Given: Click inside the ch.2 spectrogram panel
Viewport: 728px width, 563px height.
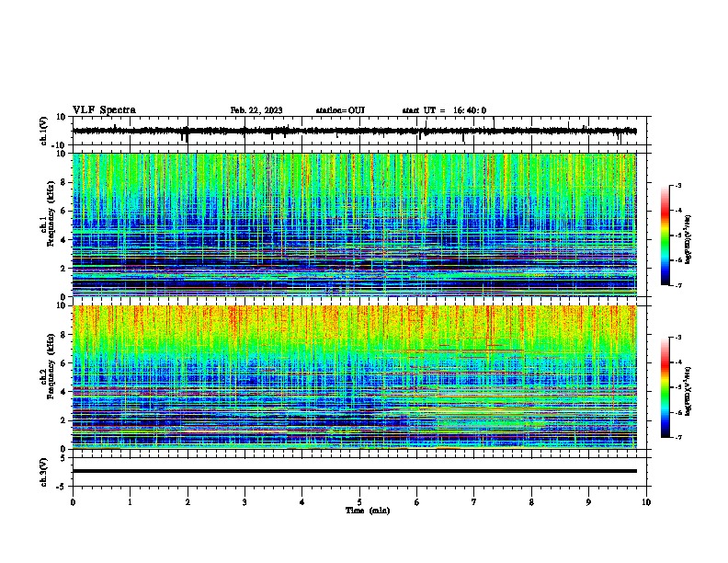Looking at the screenshot, I should pos(354,377).
